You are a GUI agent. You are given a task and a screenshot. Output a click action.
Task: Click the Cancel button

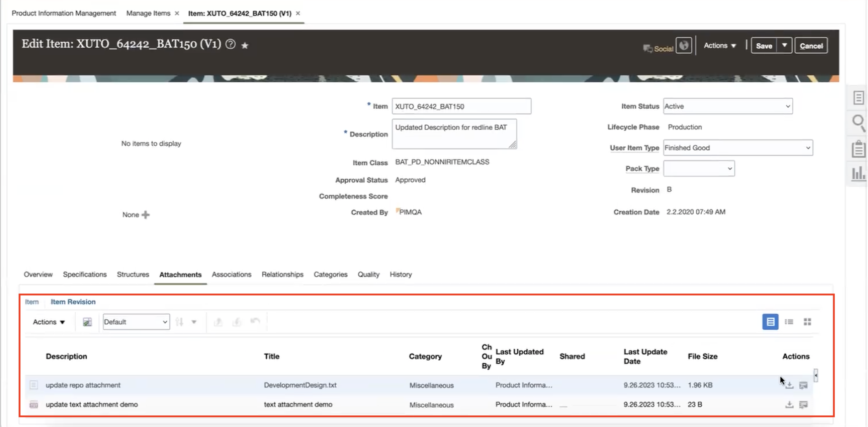pos(811,46)
